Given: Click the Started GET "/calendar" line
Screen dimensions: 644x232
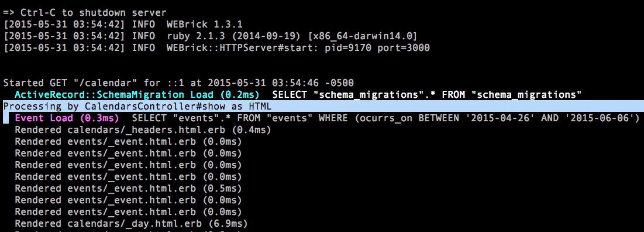Looking at the screenshot, I should click(x=178, y=83).
